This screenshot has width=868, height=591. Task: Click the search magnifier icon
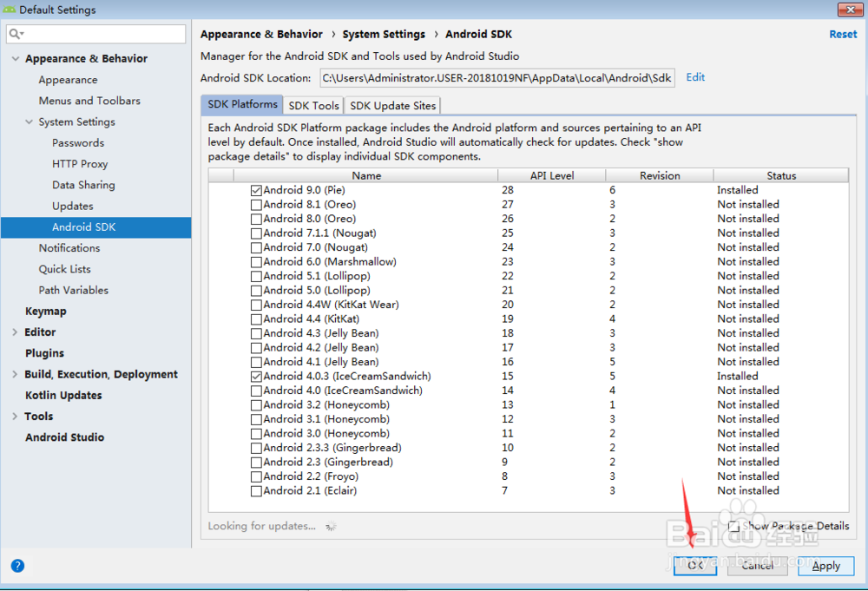[15, 34]
